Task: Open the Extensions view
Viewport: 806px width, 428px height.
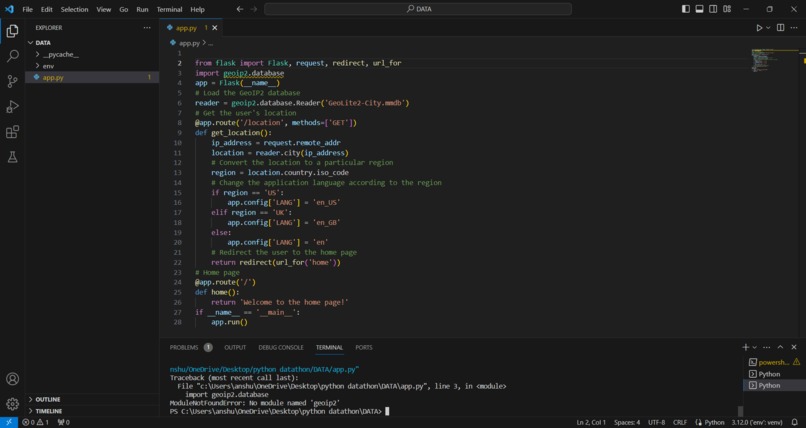Action: point(12,132)
